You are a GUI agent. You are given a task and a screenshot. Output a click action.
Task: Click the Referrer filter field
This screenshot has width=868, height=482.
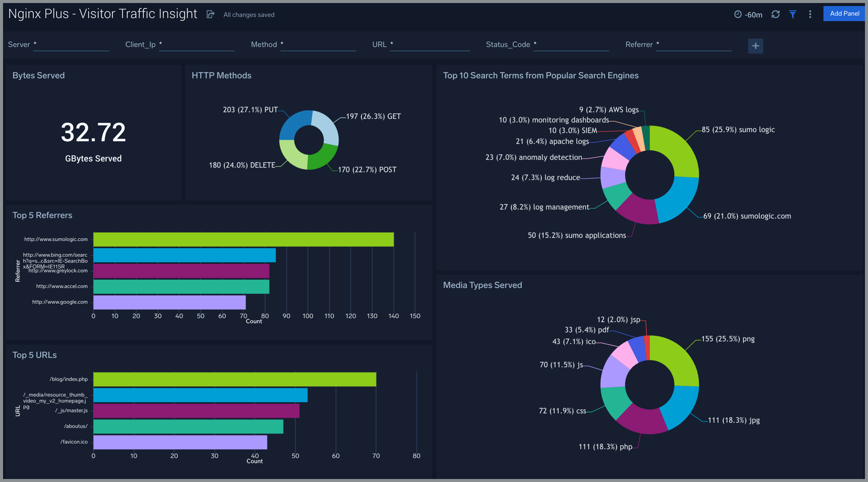[693, 45]
